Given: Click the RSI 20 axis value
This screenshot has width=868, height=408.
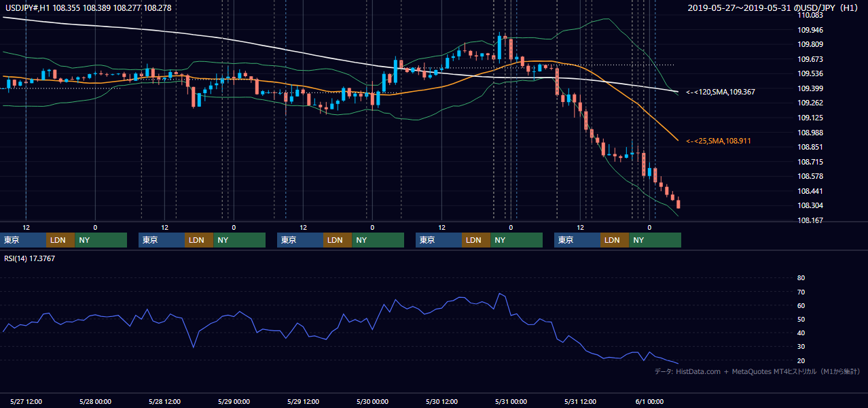Looking at the screenshot, I should pyautogui.click(x=801, y=360).
